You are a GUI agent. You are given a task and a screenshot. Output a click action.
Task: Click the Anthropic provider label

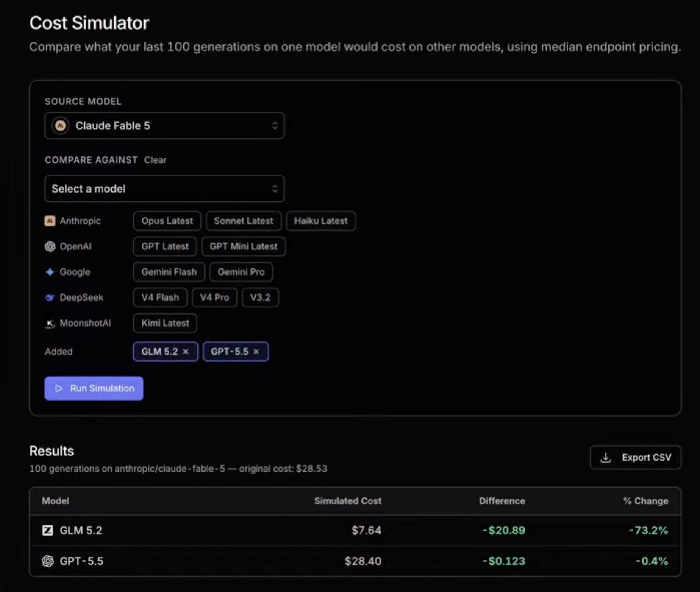[80, 221]
